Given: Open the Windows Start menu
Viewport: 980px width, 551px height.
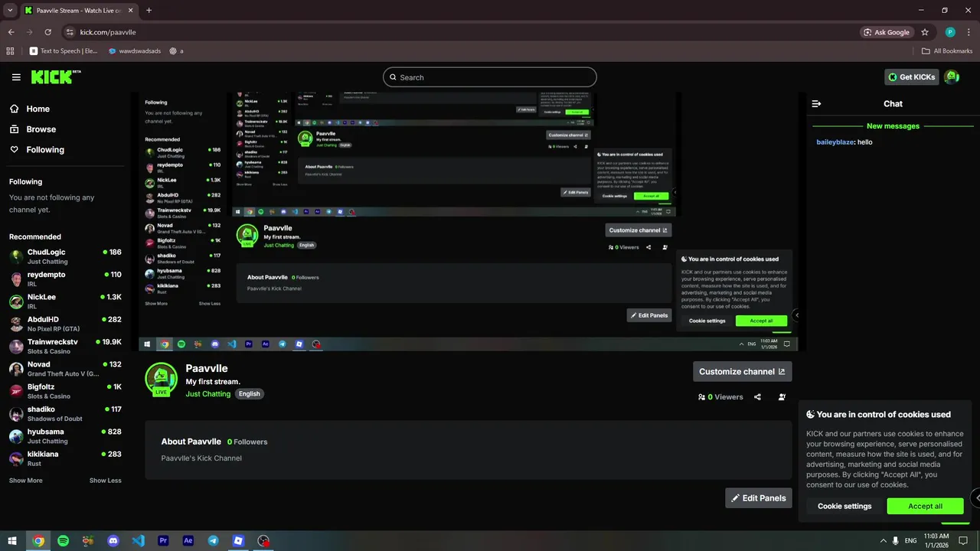Looking at the screenshot, I should (x=12, y=540).
